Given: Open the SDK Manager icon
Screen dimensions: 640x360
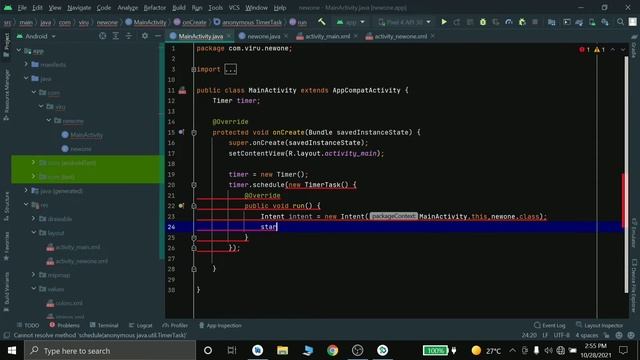Looking at the screenshot, I should [605, 22].
